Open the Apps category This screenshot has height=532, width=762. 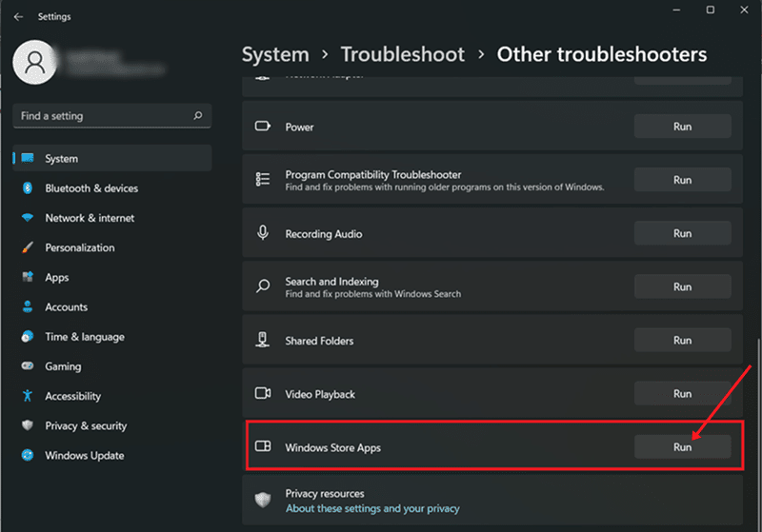pos(57,278)
